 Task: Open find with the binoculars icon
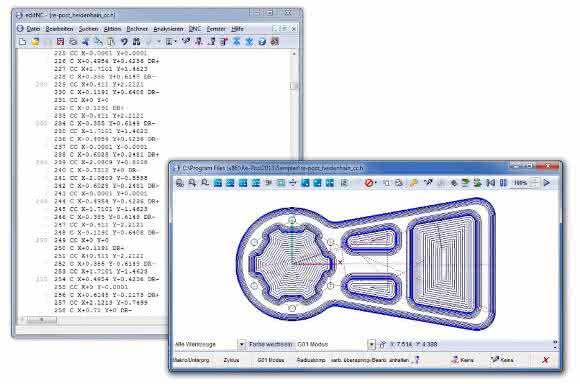tap(136, 41)
